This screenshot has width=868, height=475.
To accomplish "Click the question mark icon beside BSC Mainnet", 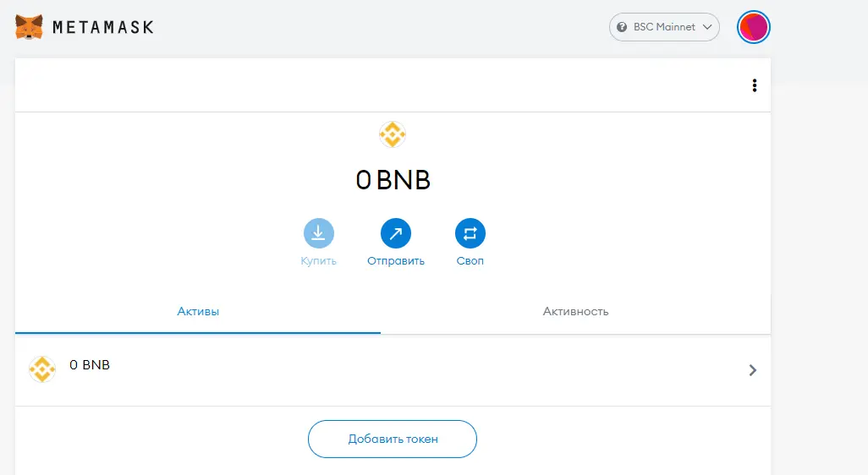I will [622, 27].
